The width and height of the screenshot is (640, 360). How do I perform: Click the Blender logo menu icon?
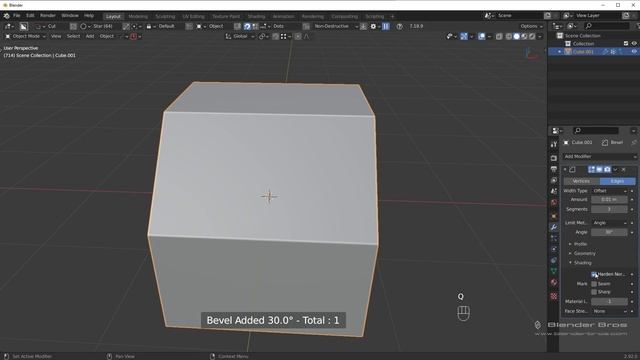pyautogui.click(x=7, y=16)
